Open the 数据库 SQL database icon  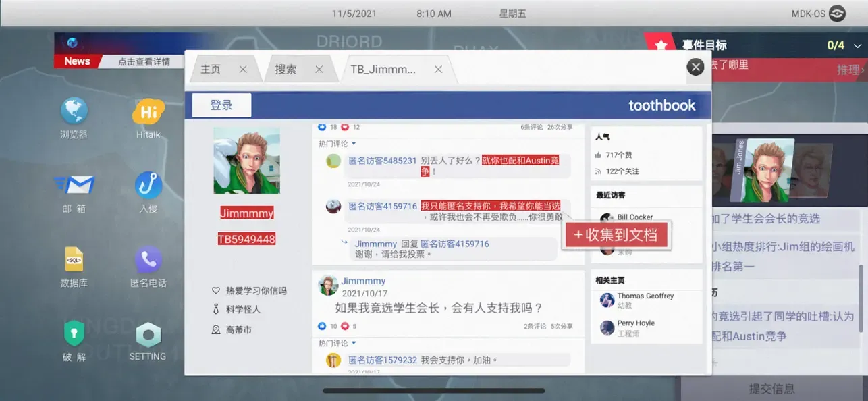tap(74, 259)
